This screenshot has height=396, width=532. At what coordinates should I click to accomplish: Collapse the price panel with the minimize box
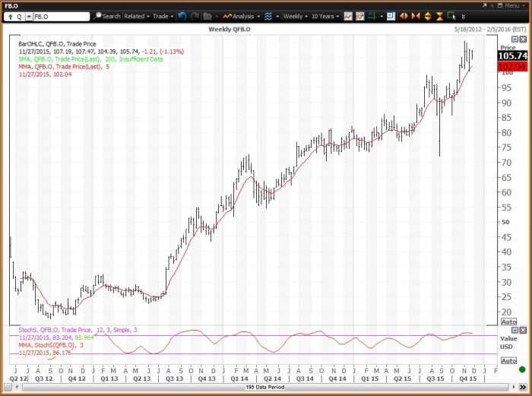(x=515, y=39)
